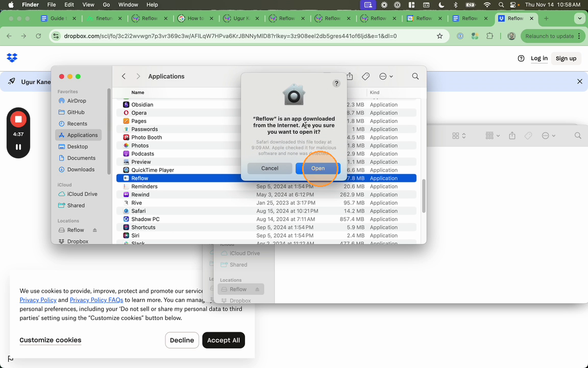The image size is (588, 368).
Task: Eject the Reflow volume in front Finder sidebar
Action: coord(95,230)
